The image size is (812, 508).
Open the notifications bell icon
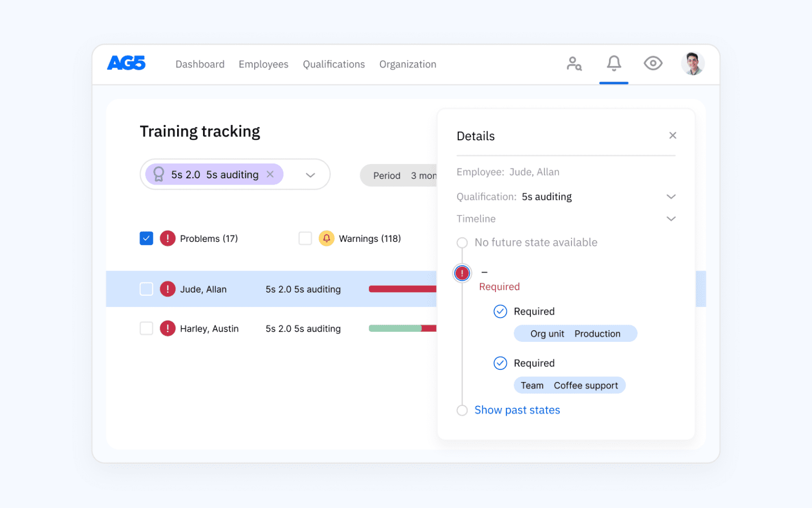614,63
